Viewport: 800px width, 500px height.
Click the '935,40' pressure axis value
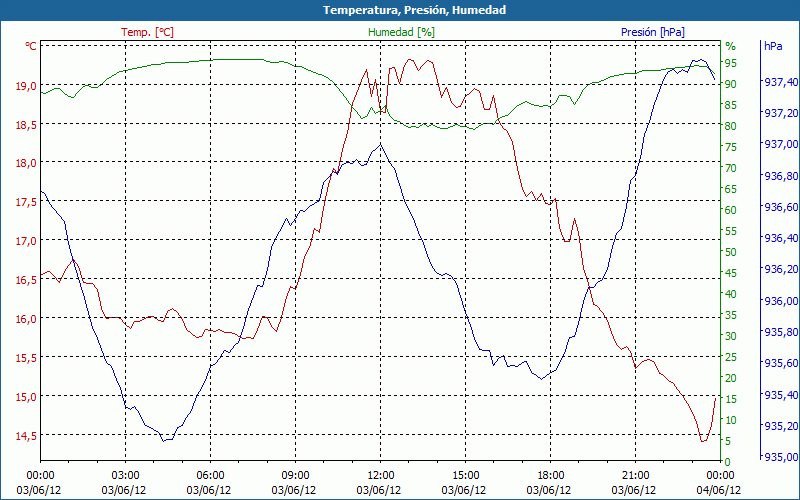pos(779,395)
